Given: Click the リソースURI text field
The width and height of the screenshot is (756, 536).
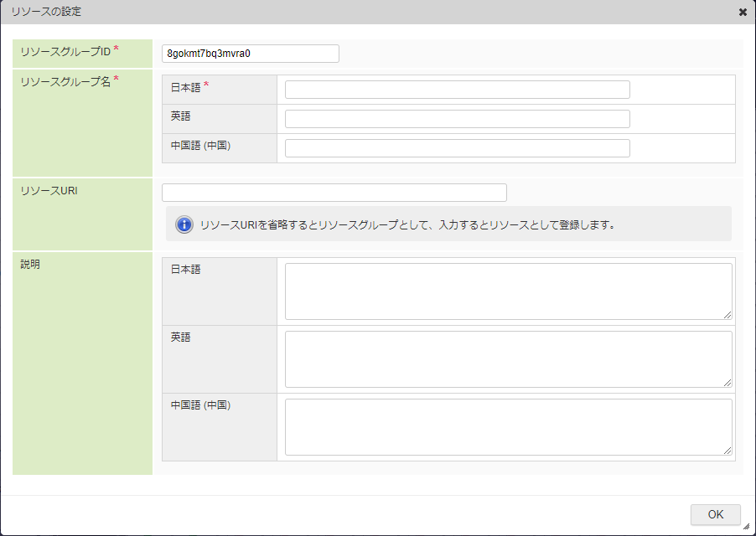Looking at the screenshot, I should [334, 193].
